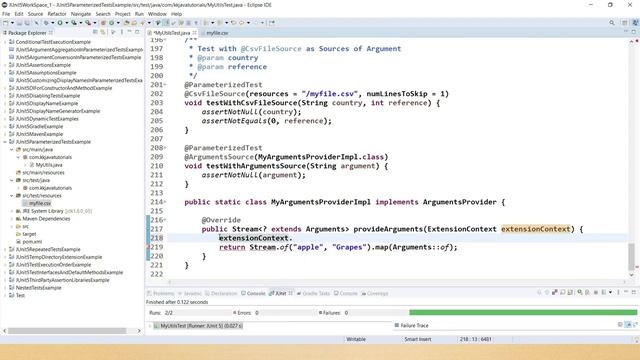Select myfile.csv in Package Explorer
Viewport: 640px width, 360px height.
coord(40,203)
